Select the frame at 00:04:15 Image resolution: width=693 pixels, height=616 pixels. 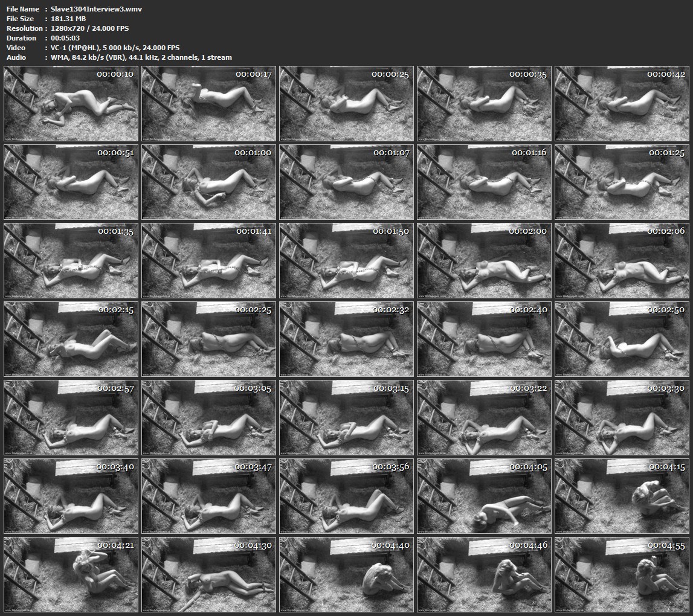point(622,496)
